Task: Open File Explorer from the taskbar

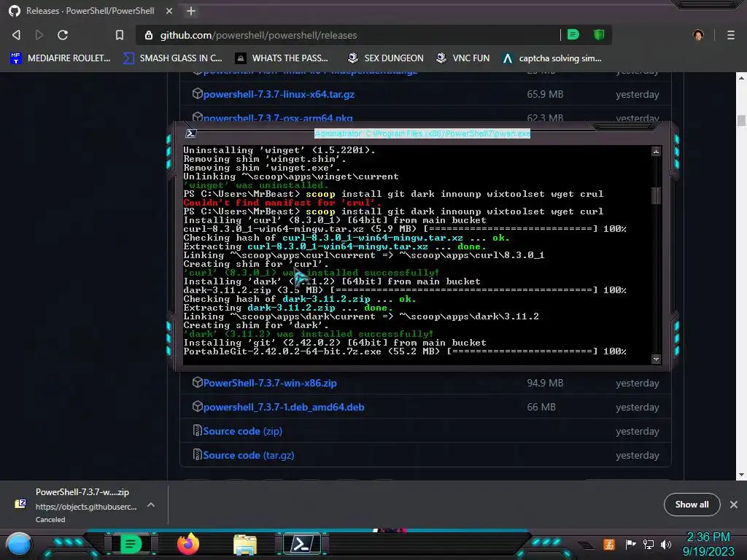Action: point(245,544)
